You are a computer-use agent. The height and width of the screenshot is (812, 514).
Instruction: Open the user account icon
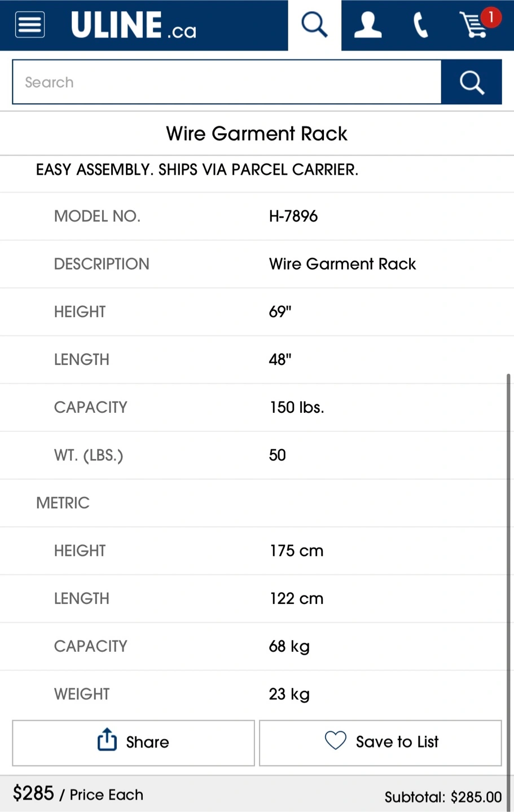pyautogui.click(x=368, y=25)
